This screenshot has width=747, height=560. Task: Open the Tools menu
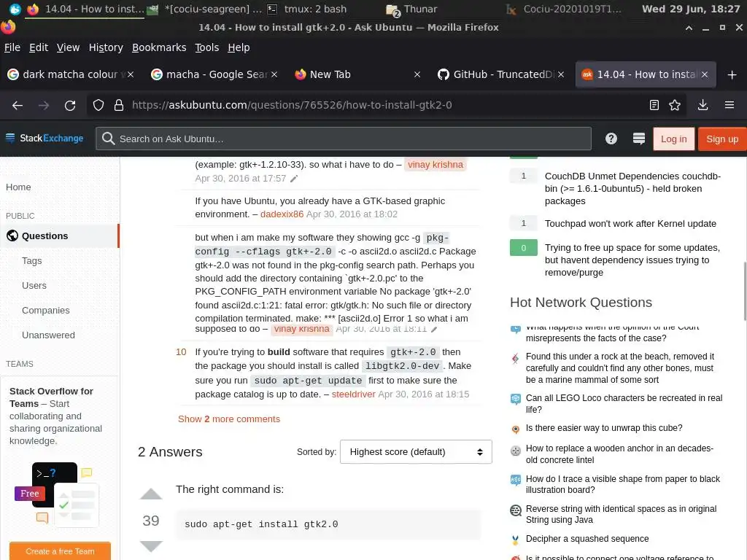click(206, 47)
